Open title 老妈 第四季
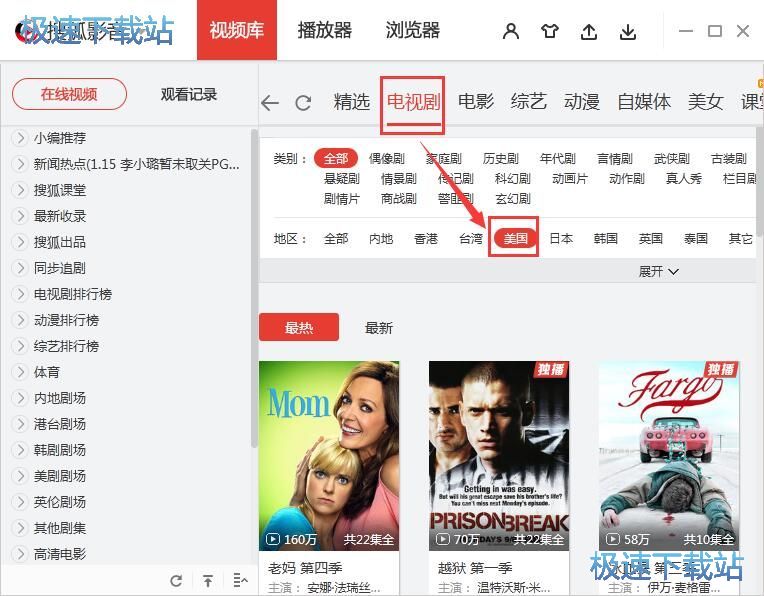The height and width of the screenshot is (596, 764). coord(305,568)
